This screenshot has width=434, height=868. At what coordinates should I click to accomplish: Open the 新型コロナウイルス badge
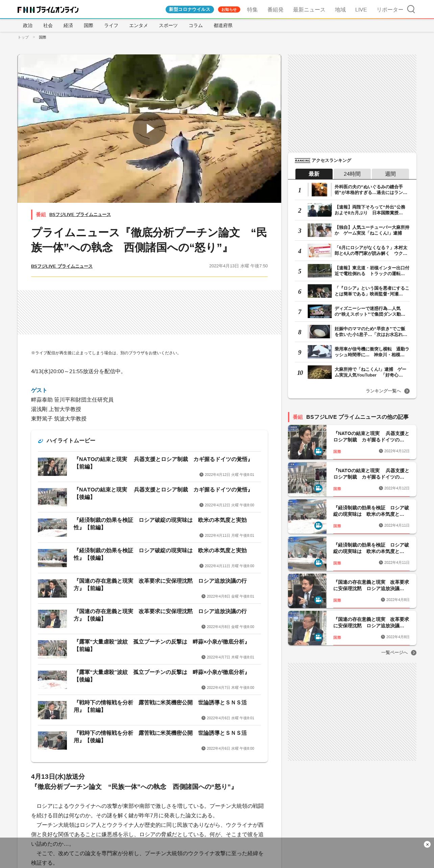pos(190,9)
